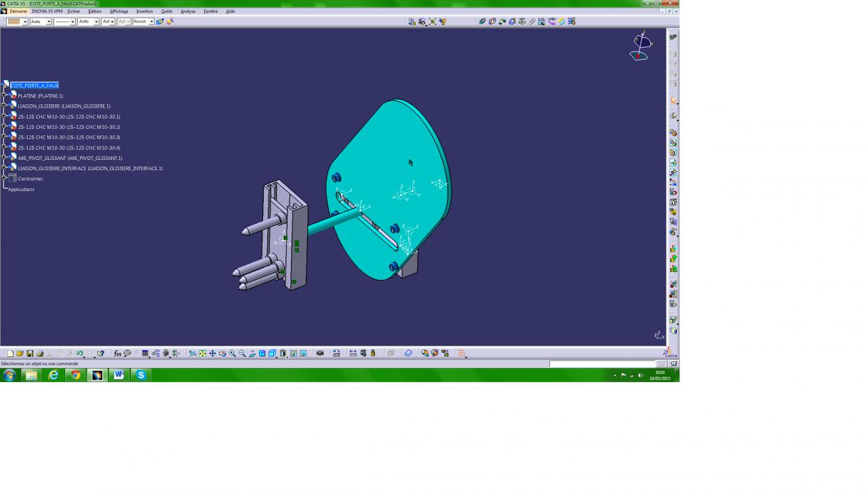Click the What's This help icon

101,353
